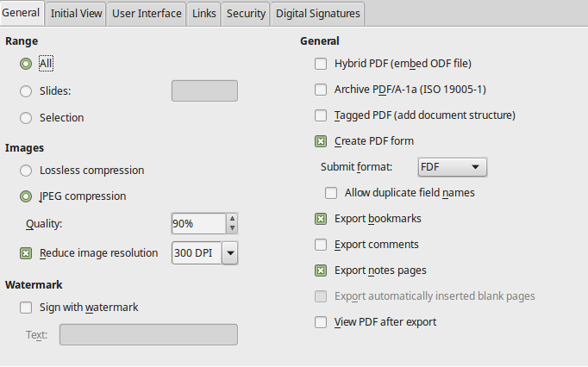Screen dimensions: 588x367
Task: Select Lossless compression for images
Action: click(26, 171)
